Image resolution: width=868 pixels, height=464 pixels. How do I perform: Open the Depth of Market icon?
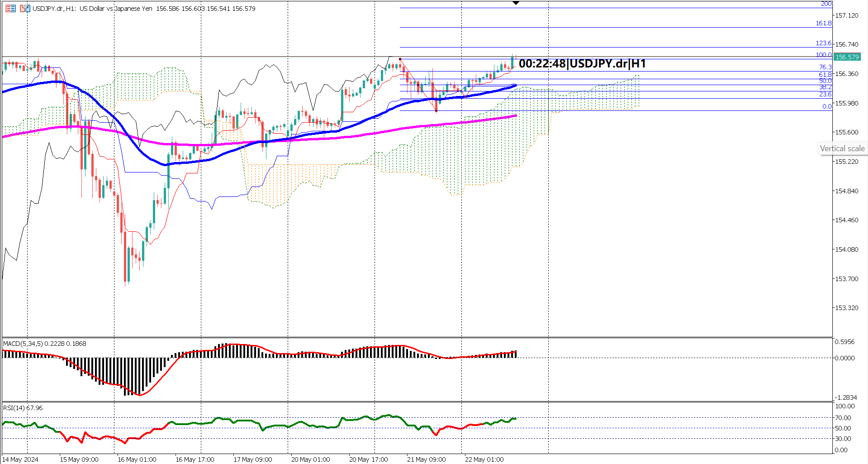pyautogui.click(x=10, y=9)
